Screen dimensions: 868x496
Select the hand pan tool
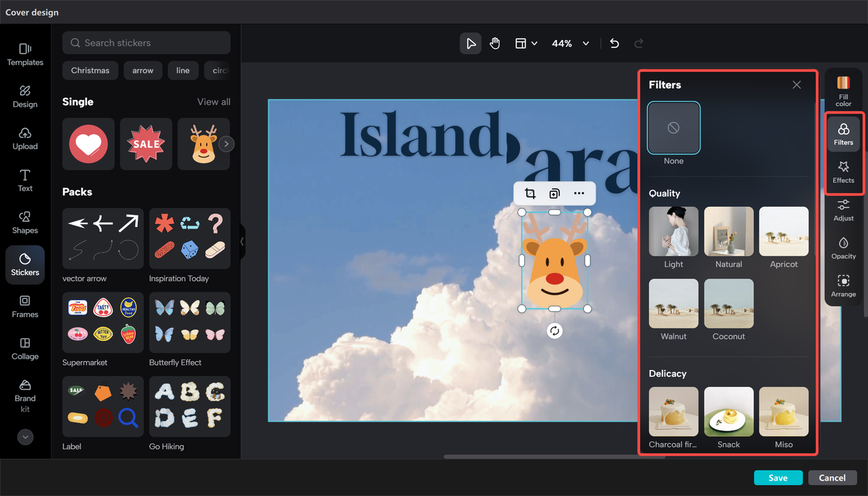click(495, 43)
